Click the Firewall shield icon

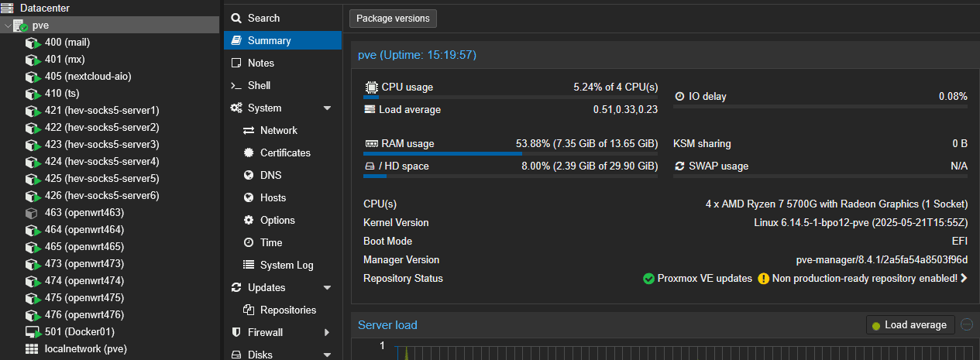236,332
